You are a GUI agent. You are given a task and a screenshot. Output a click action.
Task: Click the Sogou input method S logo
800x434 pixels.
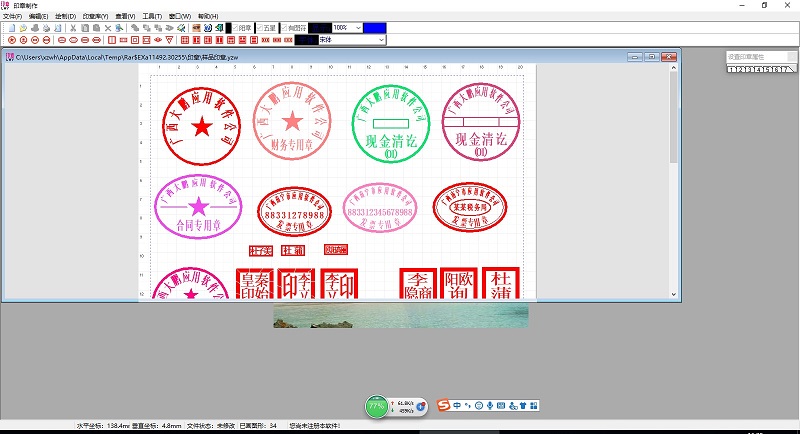tap(444, 405)
